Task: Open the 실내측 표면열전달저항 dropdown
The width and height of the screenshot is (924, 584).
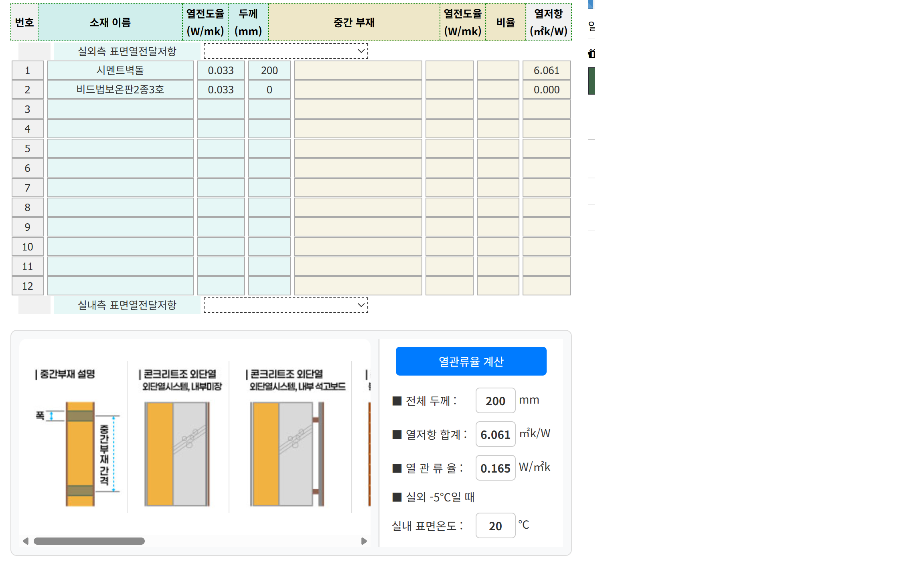Action: (x=286, y=305)
